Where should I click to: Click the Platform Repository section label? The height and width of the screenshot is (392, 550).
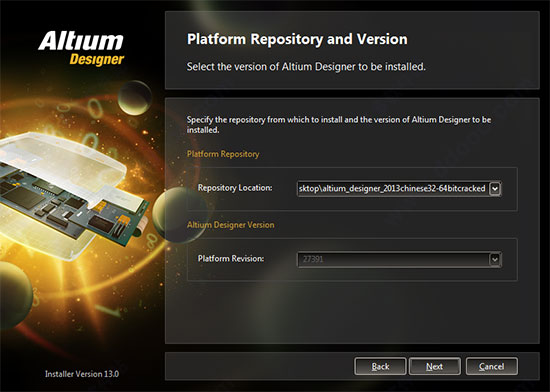click(223, 154)
